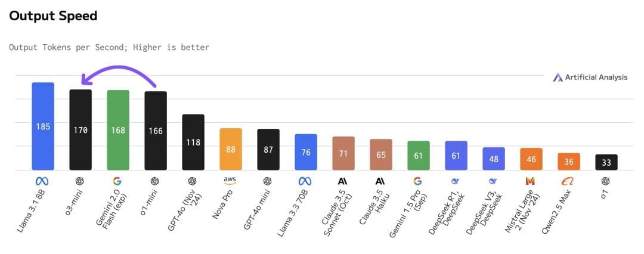Click the Claude 3.5 Haiku bar showing 65
The image size is (644, 254).
(381, 154)
